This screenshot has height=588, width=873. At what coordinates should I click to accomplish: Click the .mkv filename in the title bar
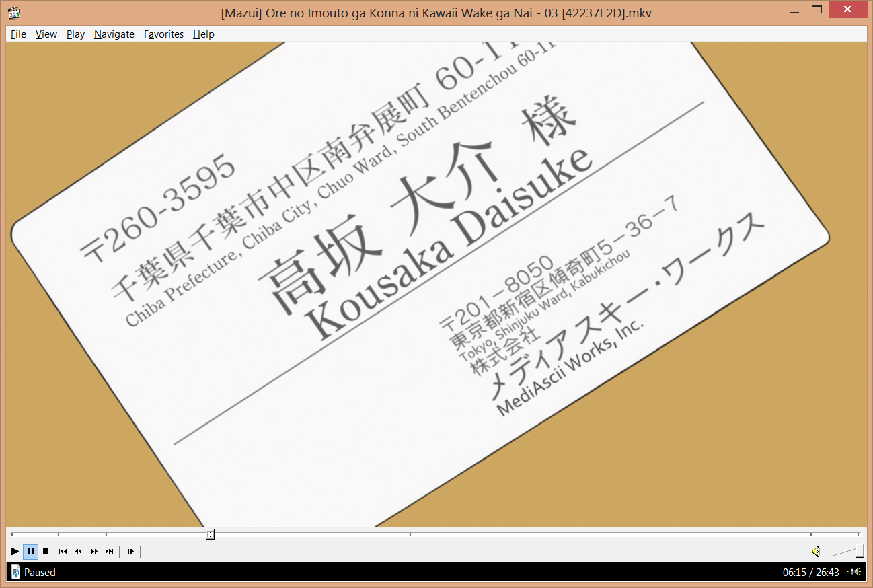tap(436, 13)
